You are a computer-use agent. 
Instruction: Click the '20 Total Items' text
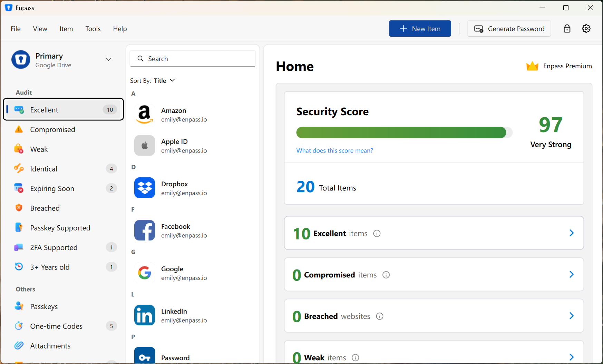tap(326, 187)
